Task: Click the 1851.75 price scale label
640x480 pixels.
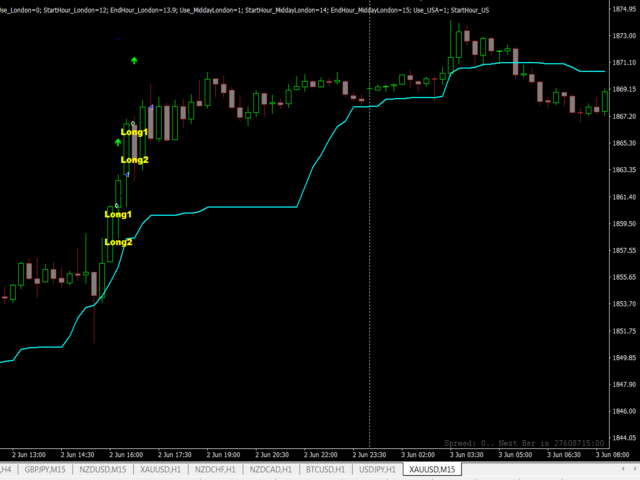Action: coord(624,331)
